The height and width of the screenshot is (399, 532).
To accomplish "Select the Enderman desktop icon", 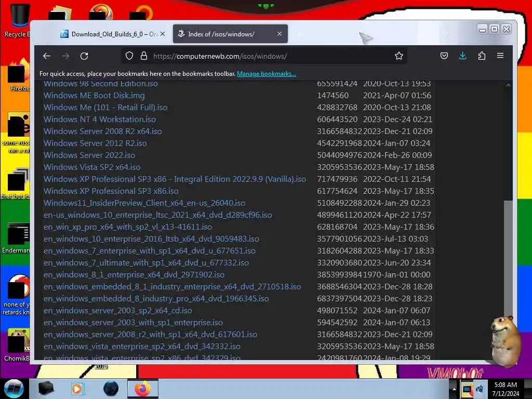I will click(16, 237).
